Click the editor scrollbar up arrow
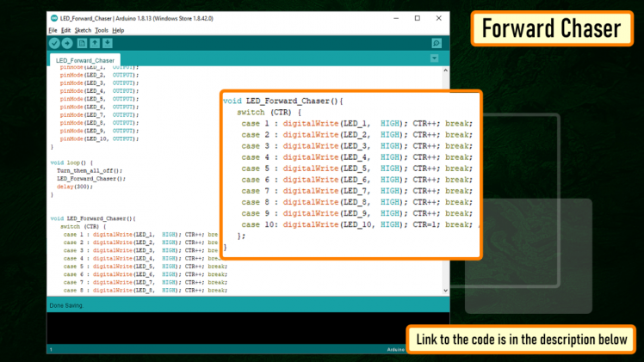The height and width of the screenshot is (362, 644). (x=445, y=71)
